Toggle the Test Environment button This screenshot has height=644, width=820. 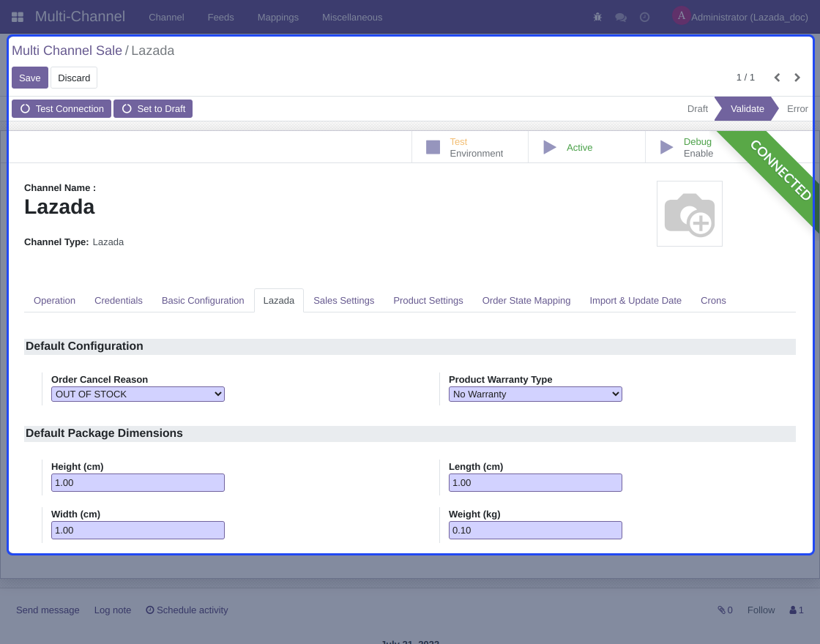469,147
